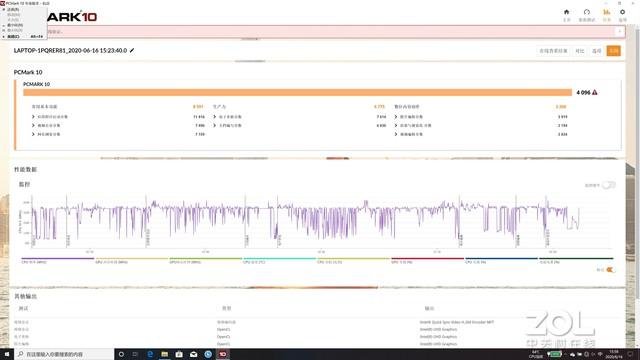Toggle the orange switch below the chart legend
Viewport: 640px width, 360px height.
click(x=611, y=270)
